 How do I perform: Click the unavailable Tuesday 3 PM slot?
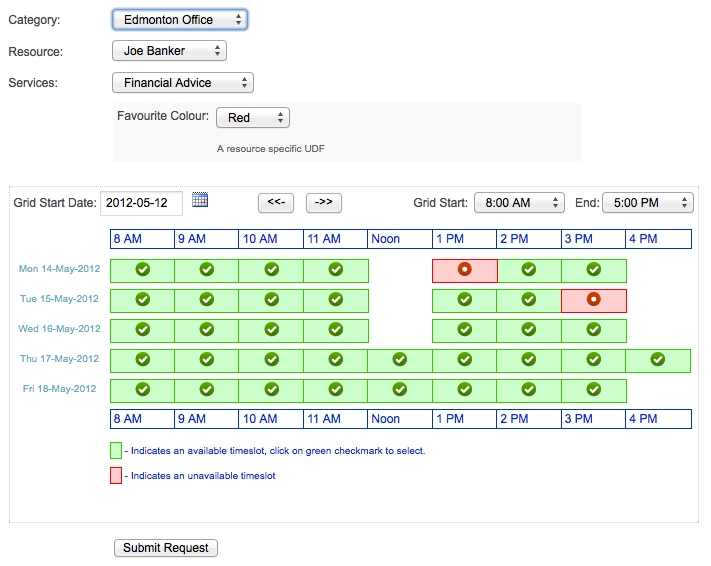point(593,299)
